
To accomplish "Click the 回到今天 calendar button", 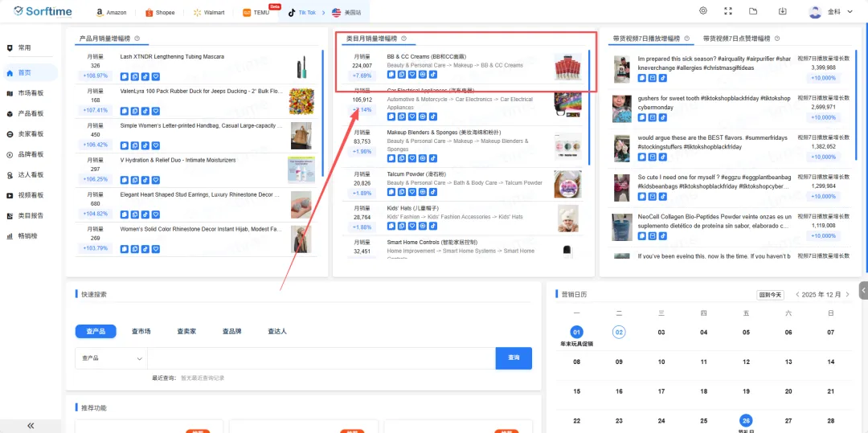I will 771,295.
